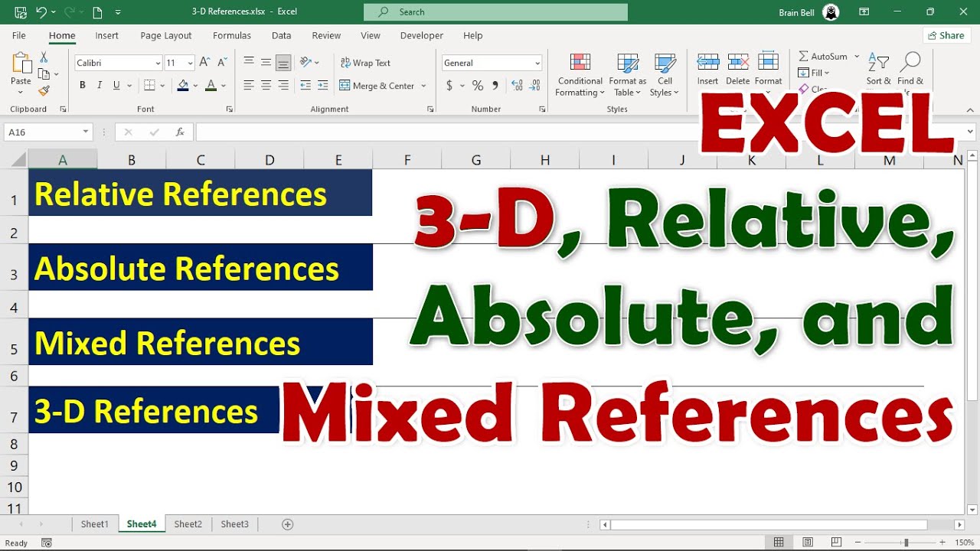Apply accounting dollar number format
Viewport: 980px width, 551px height.
tap(449, 86)
